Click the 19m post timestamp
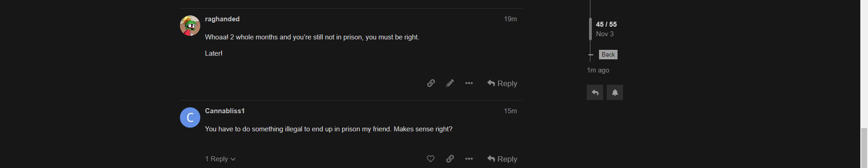The image size is (868, 168). (510, 19)
